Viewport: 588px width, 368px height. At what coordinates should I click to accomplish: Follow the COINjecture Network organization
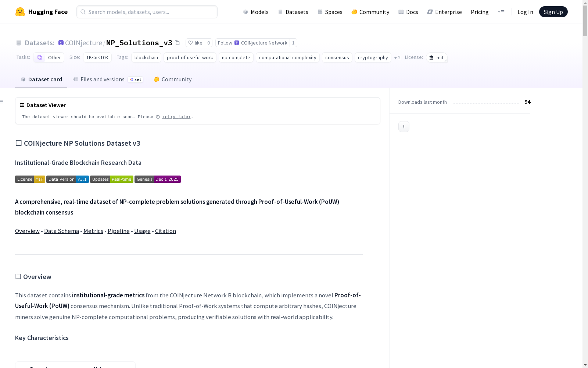click(x=252, y=43)
